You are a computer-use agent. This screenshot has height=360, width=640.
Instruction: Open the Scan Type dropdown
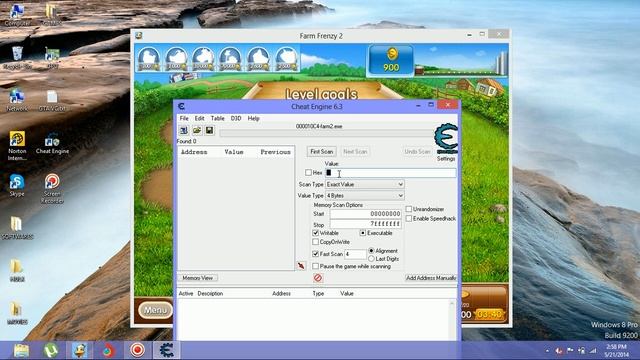tap(364, 184)
